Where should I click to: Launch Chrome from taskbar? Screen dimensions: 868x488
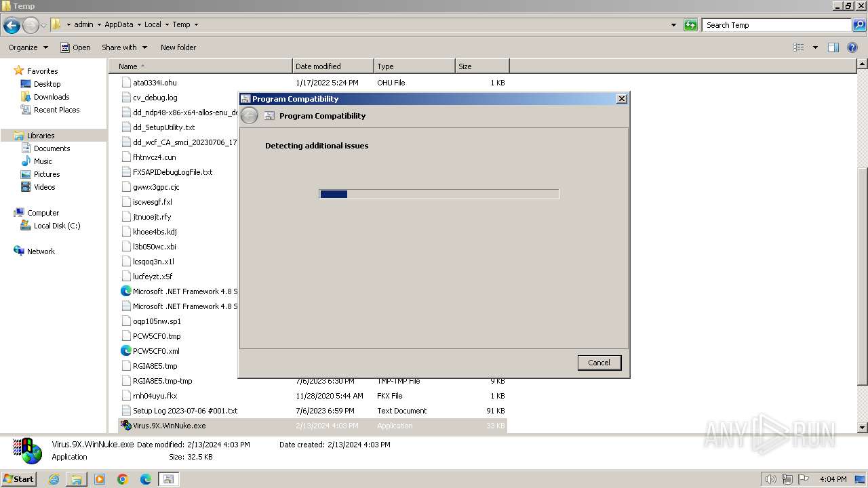tap(123, 479)
